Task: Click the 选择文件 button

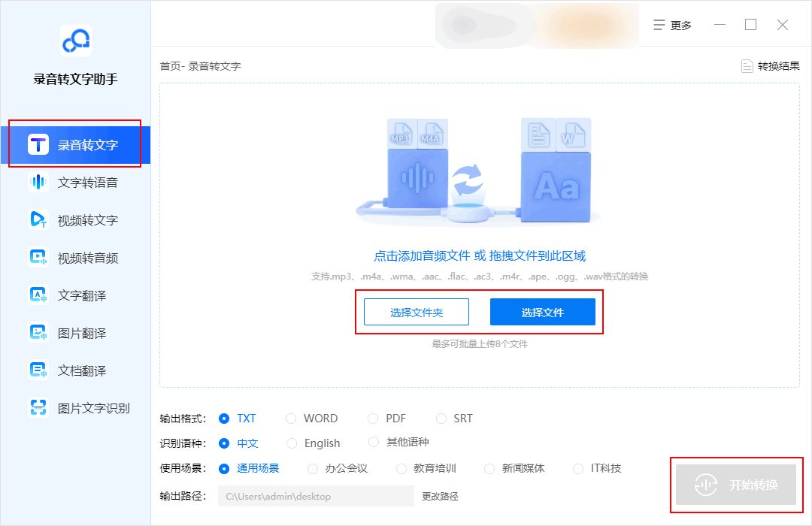Action: 543,312
